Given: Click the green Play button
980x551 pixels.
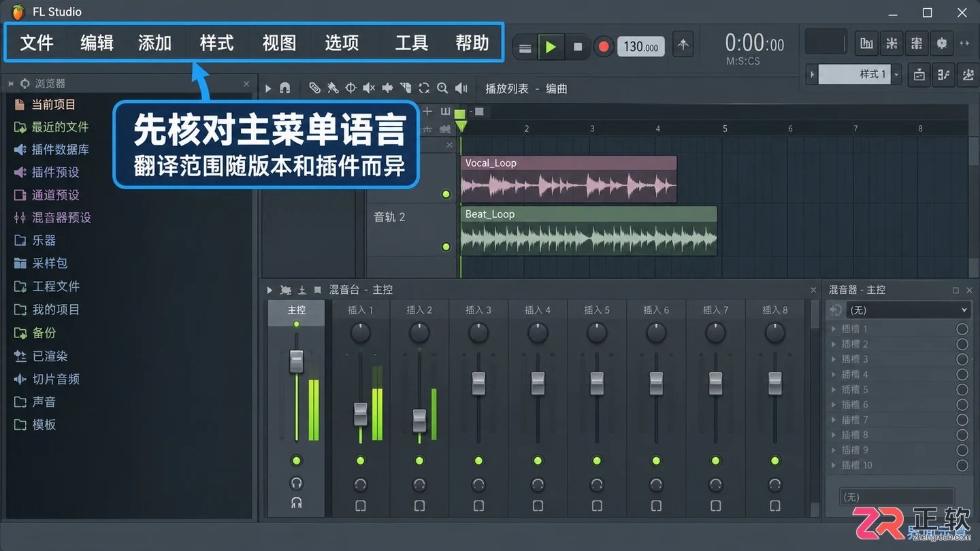Looking at the screenshot, I should 551,47.
